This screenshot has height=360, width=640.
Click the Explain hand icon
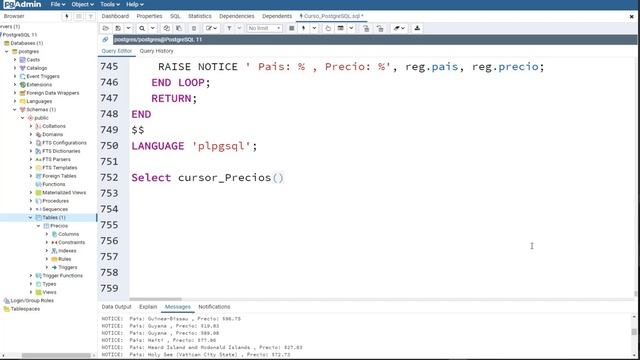pos(328,28)
